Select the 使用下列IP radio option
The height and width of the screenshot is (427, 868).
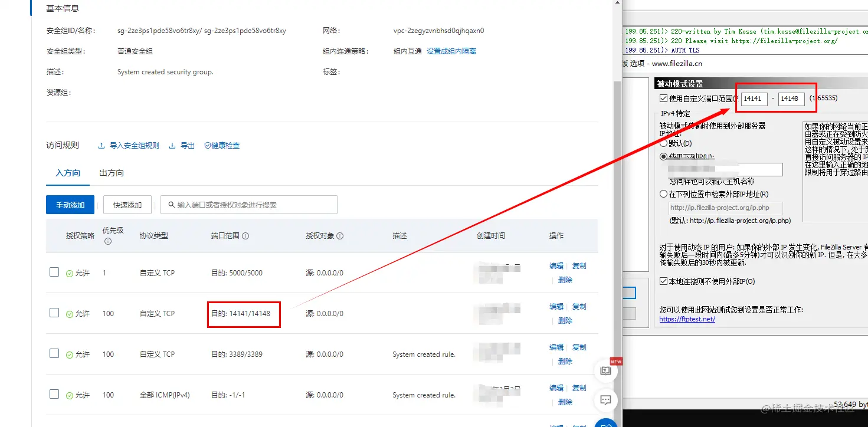(x=664, y=157)
